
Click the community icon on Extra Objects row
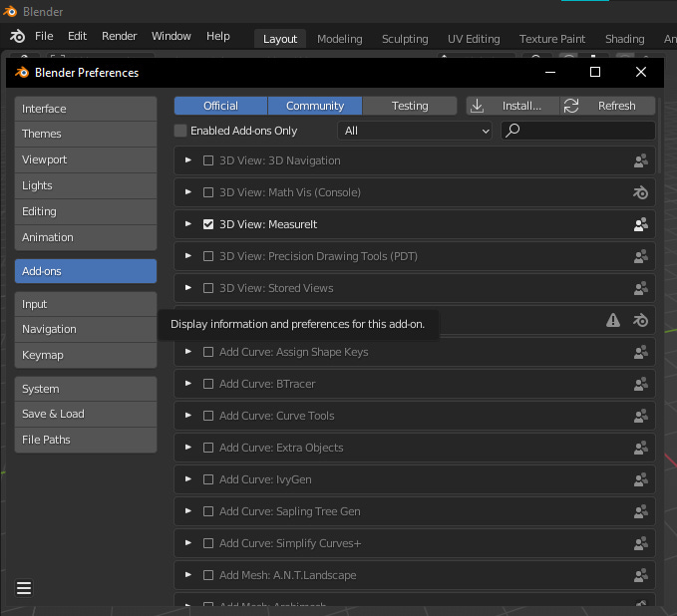click(641, 448)
